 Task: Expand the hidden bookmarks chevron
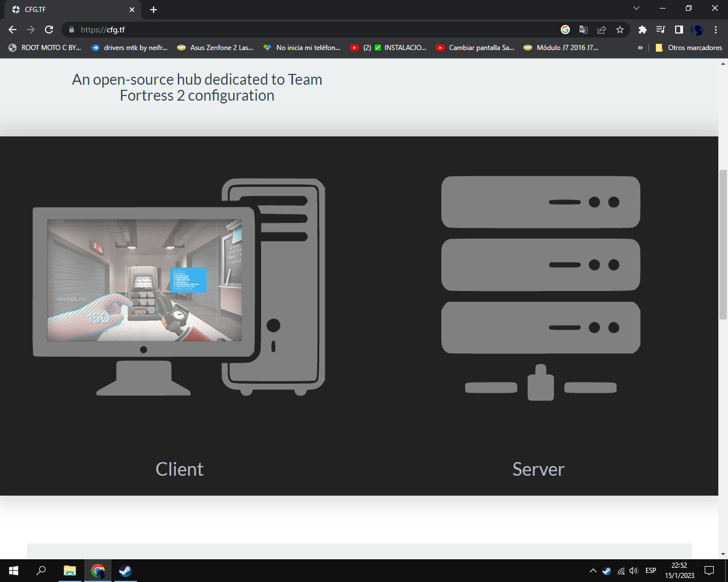(x=640, y=48)
